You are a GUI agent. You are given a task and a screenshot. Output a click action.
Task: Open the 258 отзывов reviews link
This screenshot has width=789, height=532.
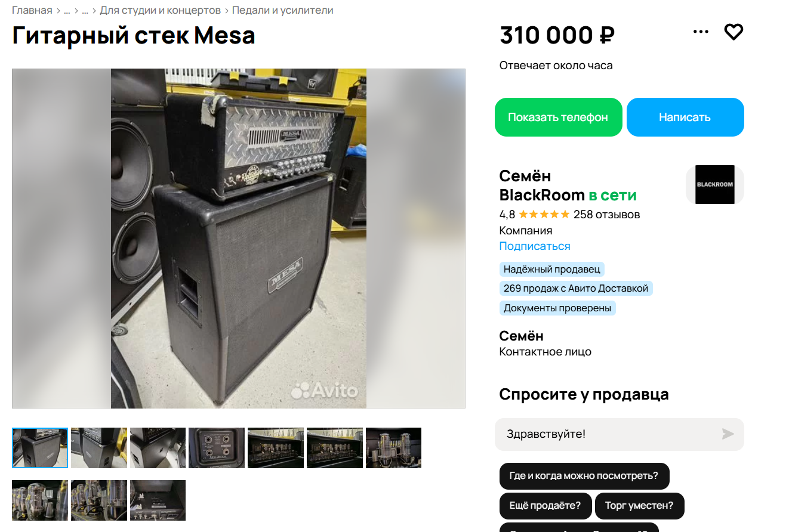pyautogui.click(x=606, y=214)
